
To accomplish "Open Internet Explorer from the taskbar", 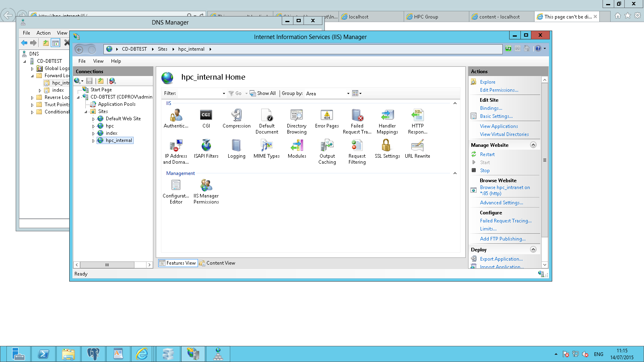I will pyautogui.click(x=142, y=354).
